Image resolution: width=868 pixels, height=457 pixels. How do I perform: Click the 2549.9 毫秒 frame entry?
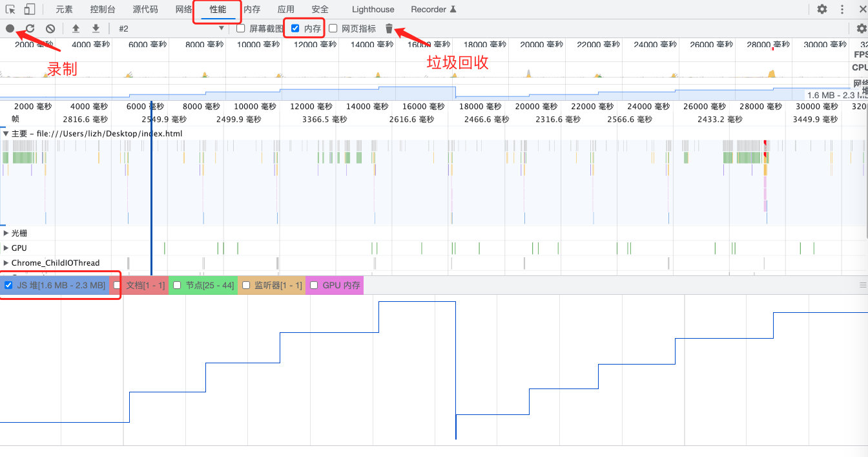tap(163, 120)
